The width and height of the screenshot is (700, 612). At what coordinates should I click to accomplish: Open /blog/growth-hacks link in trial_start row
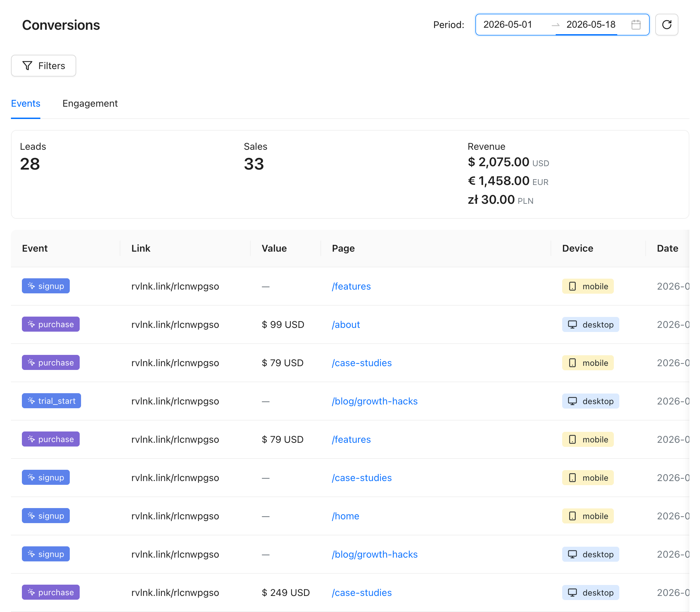(375, 401)
